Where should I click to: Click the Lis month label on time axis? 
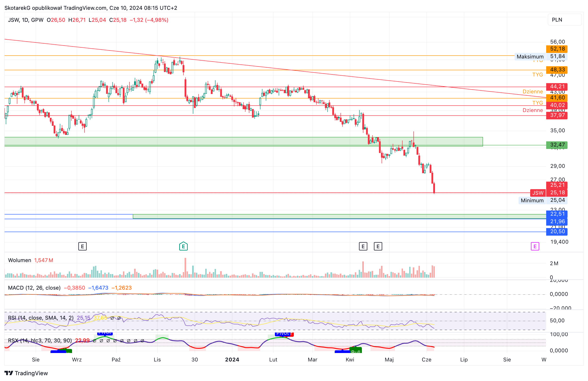pyautogui.click(x=157, y=359)
